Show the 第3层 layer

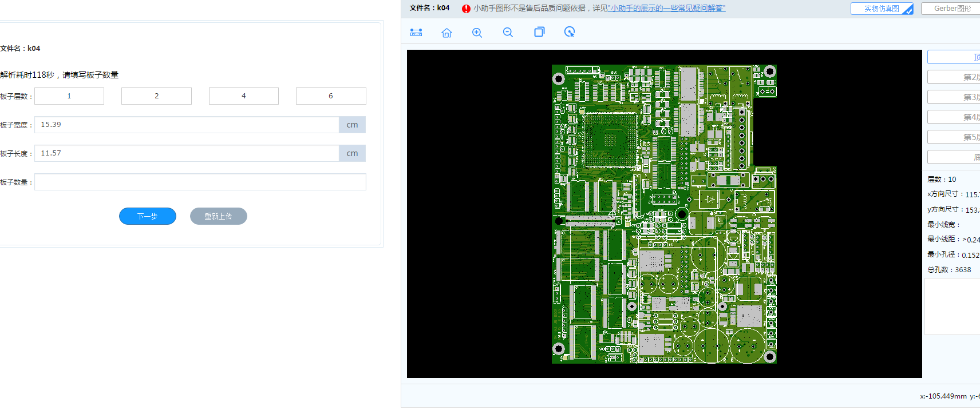click(x=954, y=97)
